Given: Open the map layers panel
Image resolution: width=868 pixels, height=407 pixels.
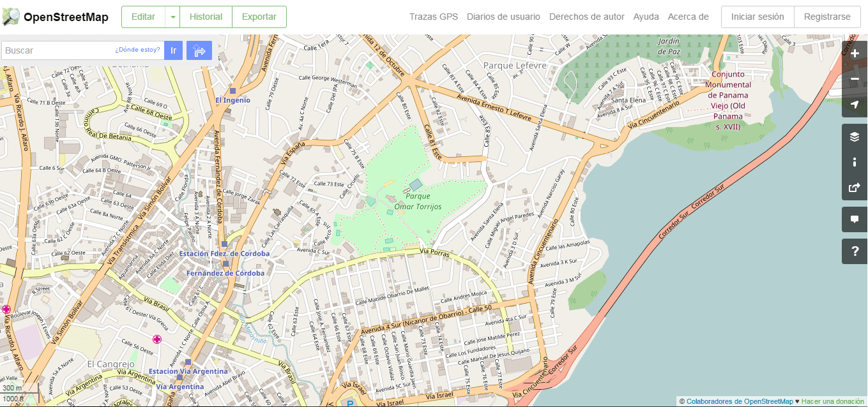Looking at the screenshot, I should 855,137.
